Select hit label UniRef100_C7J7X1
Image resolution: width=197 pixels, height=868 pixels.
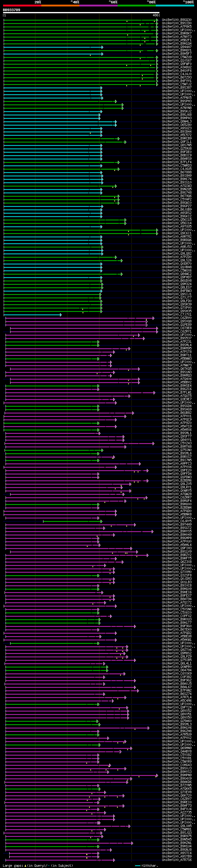[177, 314]
